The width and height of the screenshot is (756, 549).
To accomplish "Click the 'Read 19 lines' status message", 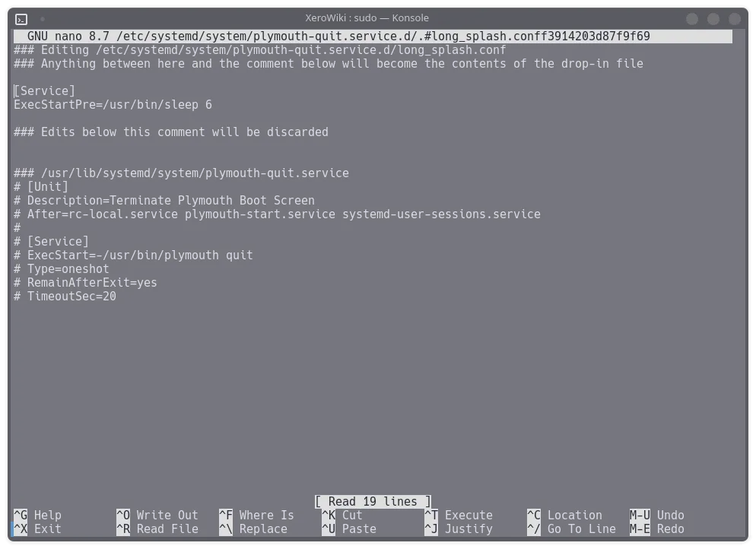I will [373, 501].
